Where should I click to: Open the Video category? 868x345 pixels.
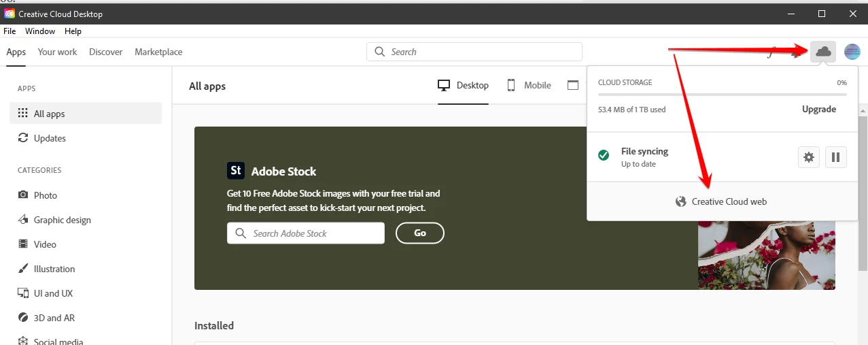(86, 244)
